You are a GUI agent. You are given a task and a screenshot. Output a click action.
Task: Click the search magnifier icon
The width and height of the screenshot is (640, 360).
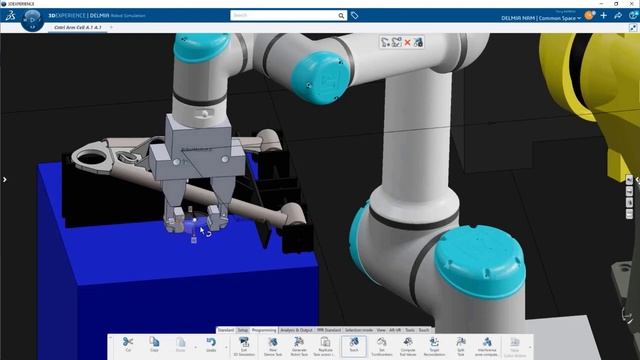(341, 16)
